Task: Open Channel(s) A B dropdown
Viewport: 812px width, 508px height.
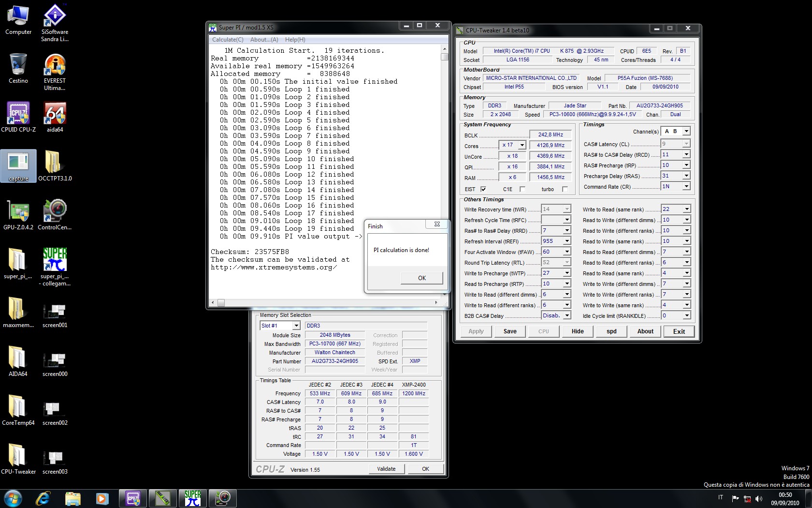Action: [x=686, y=131]
